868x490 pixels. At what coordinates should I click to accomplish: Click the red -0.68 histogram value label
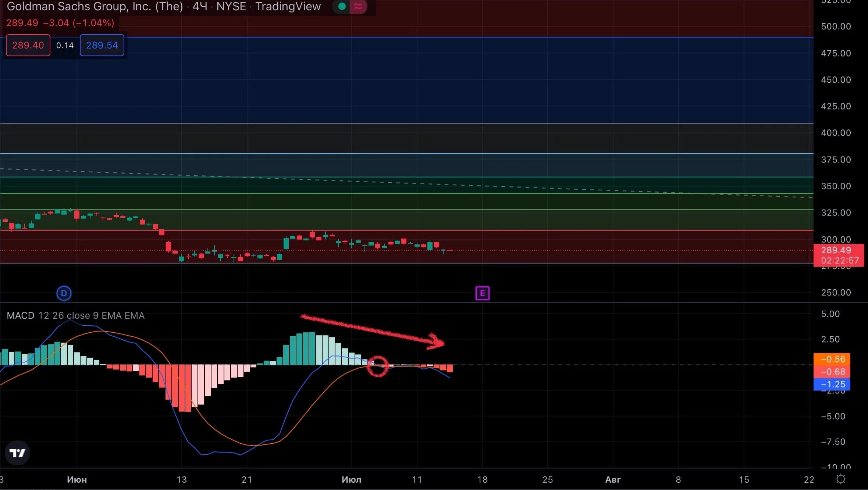click(832, 372)
